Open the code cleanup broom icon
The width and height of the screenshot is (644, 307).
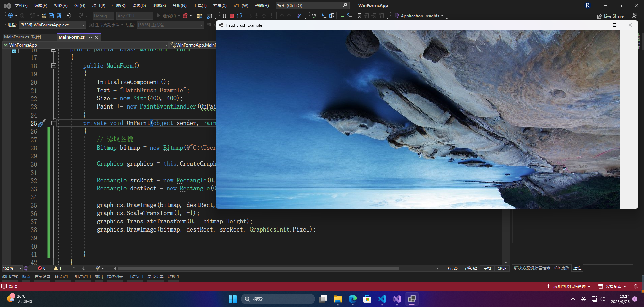click(98, 268)
